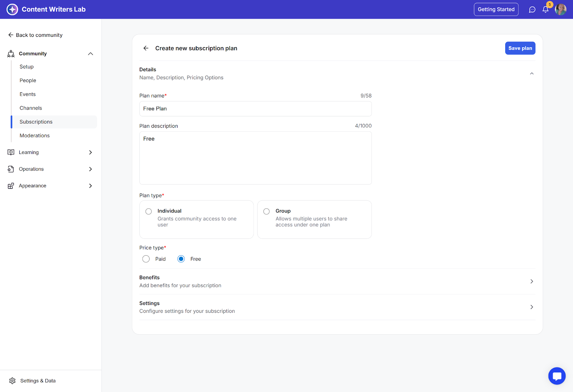Click the Save plan button
This screenshot has width=573, height=392.
pos(520,48)
